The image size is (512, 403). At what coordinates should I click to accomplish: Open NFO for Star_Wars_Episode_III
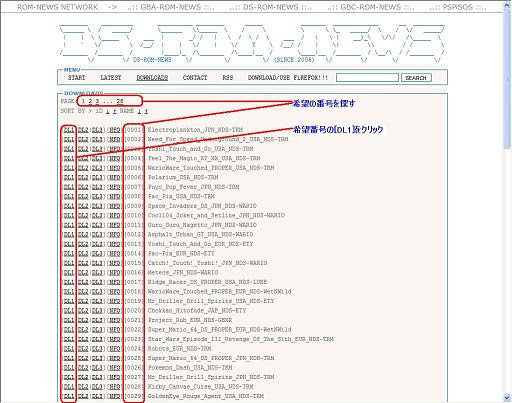[x=115, y=339]
